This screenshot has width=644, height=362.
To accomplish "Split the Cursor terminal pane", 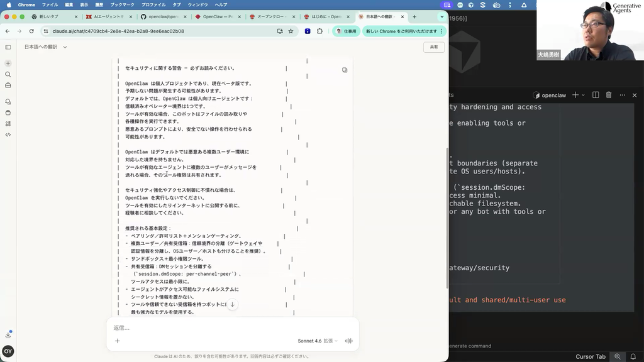I will [x=596, y=95].
